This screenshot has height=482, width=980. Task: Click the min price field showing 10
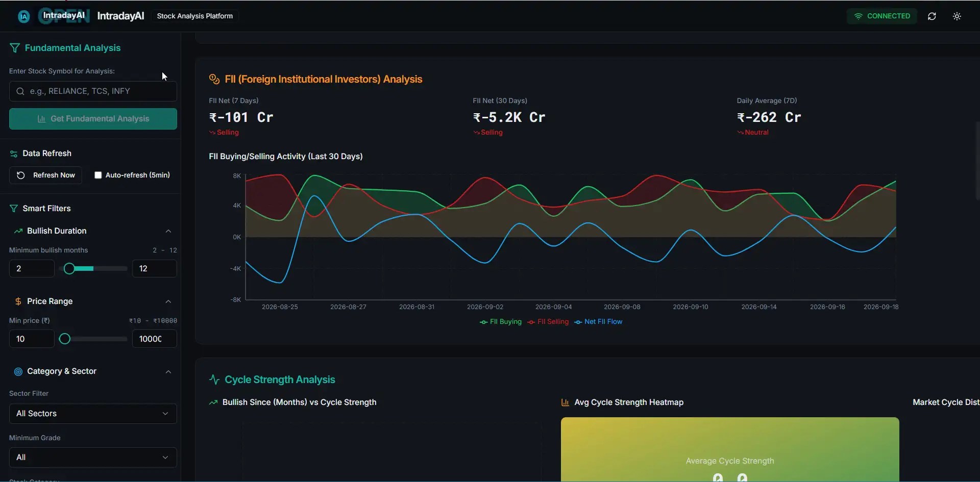pyautogui.click(x=32, y=339)
